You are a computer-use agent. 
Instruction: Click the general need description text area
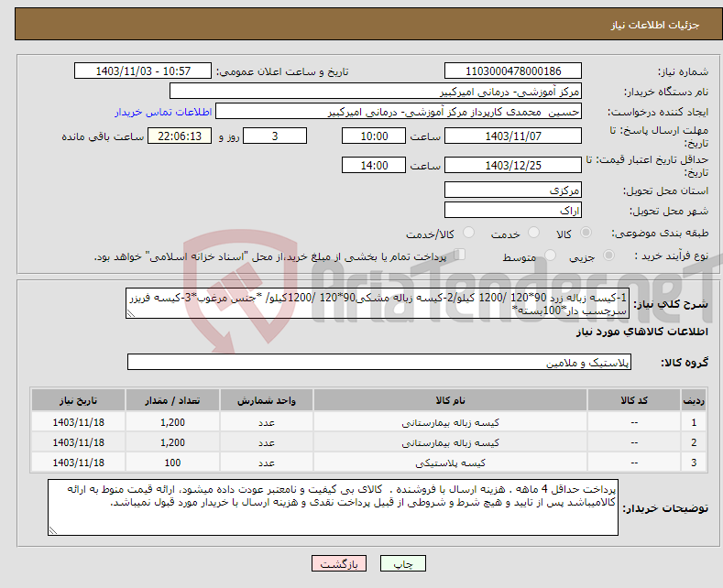[378, 304]
